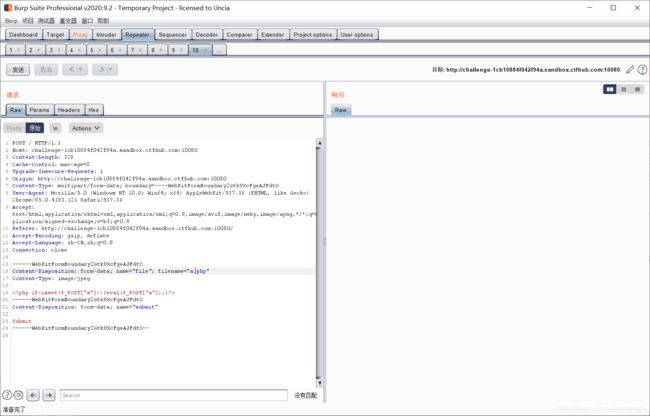
Task: Open the Actions dropdown menu
Action: click(x=86, y=128)
